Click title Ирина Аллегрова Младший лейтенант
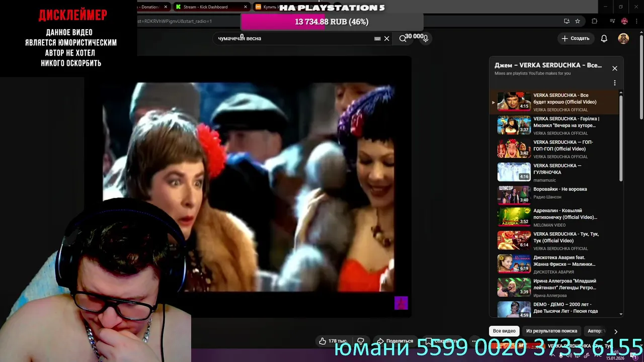 [x=565, y=284]
